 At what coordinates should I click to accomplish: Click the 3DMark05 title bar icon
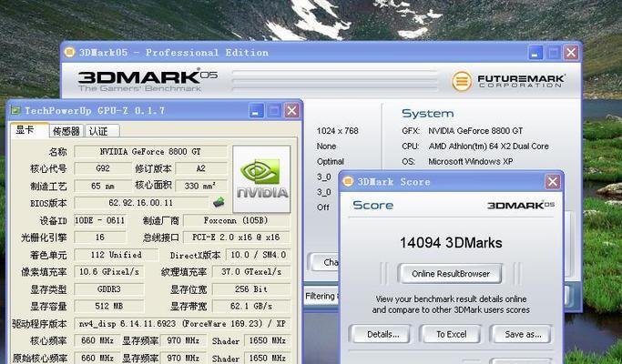[69, 52]
